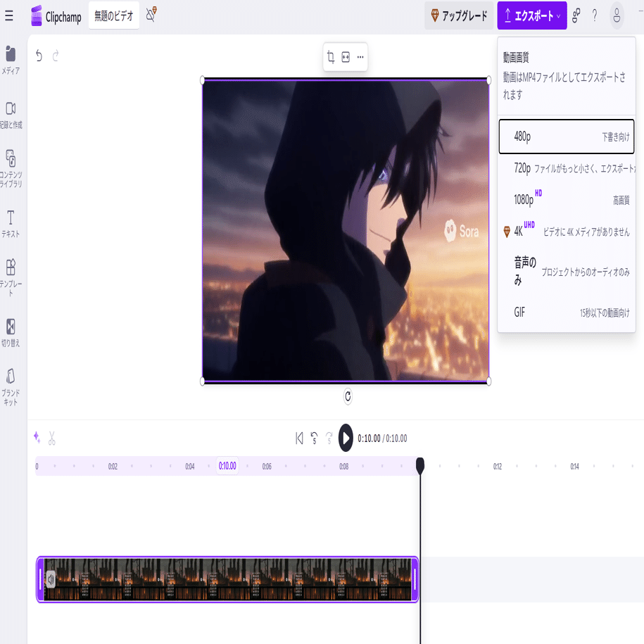Click the rotate handle below the preview
Image resolution: width=644 pixels, height=644 pixels.
(x=348, y=396)
